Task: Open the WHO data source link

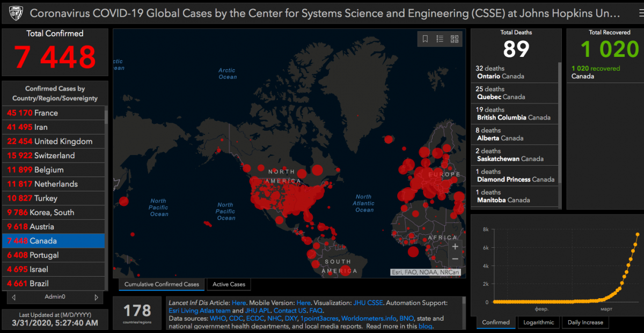Action: 218,319
